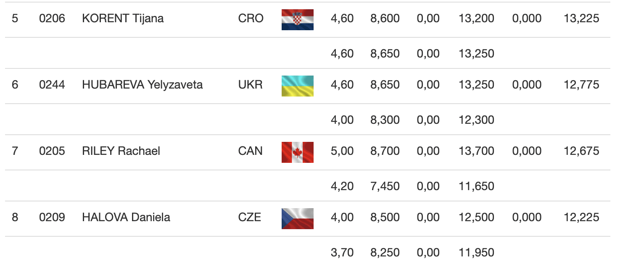Screen dimensions: 644x277
Task: Select gymnast name HUBAREVA Yelyzaveta
Action: [x=142, y=85]
